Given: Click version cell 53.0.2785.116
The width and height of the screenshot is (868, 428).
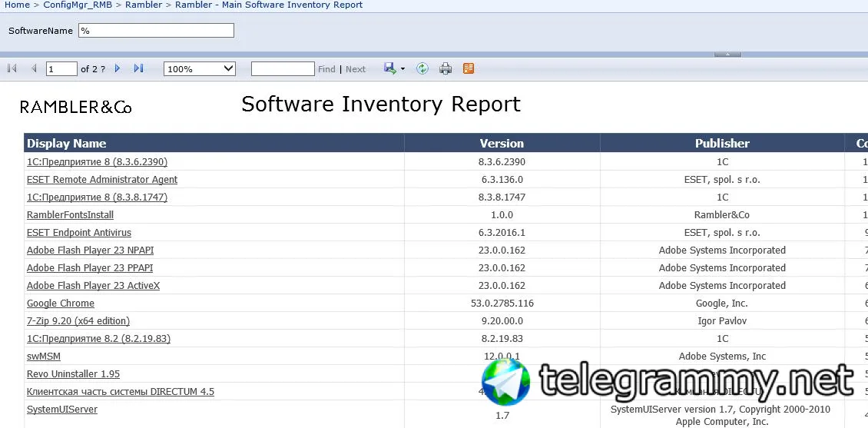Looking at the screenshot, I should pyautogui.click(x=502, y=304).
